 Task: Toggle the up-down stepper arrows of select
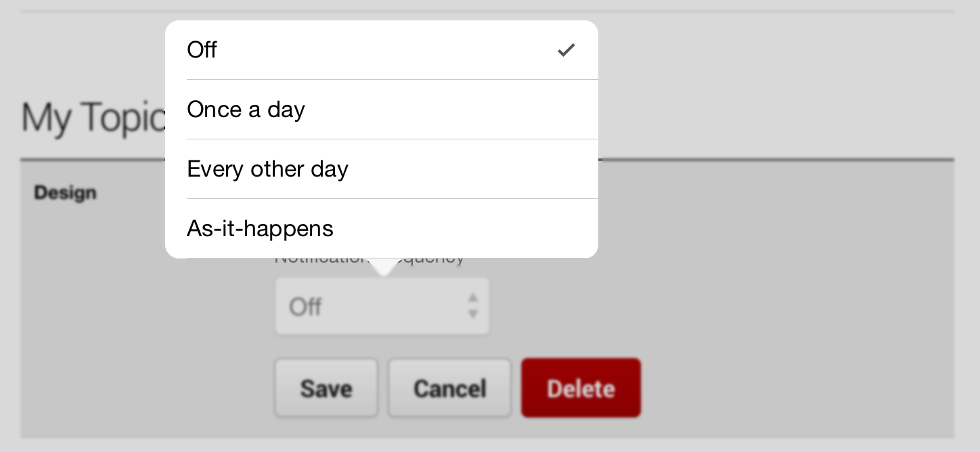pos(473,306)
